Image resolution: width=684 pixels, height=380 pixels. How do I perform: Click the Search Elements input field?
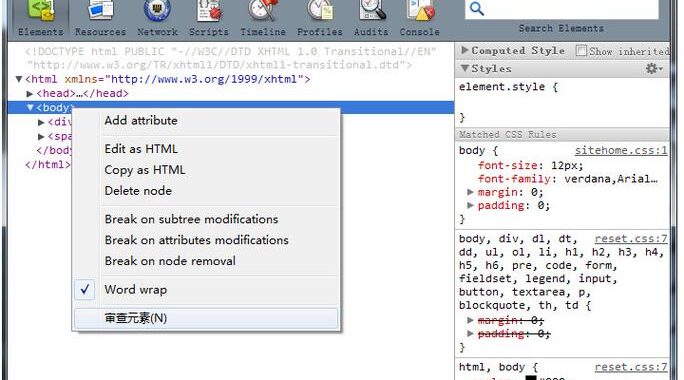561,9
